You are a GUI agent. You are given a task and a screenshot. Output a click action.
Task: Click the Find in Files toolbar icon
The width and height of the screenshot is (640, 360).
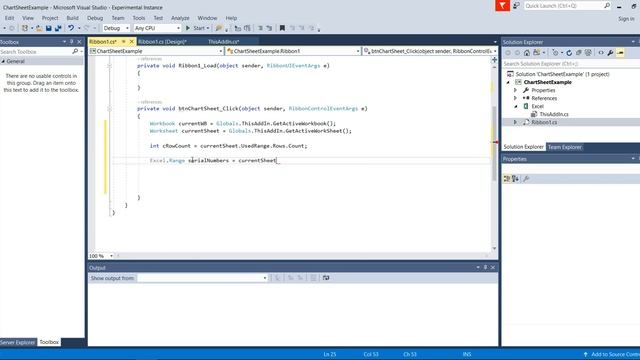click(219, 28)
